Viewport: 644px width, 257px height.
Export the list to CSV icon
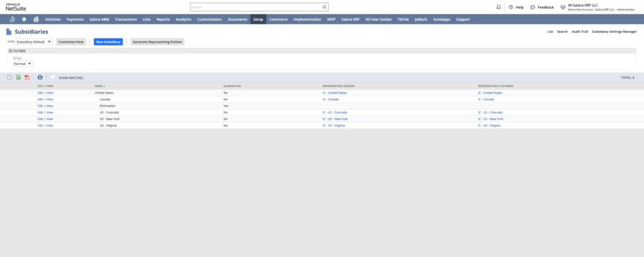(x=9, y=77)
